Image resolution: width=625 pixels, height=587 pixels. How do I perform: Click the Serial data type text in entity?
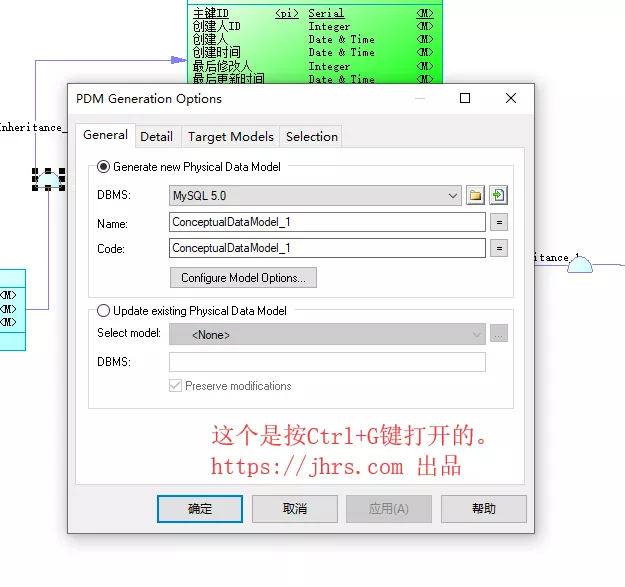326,13
